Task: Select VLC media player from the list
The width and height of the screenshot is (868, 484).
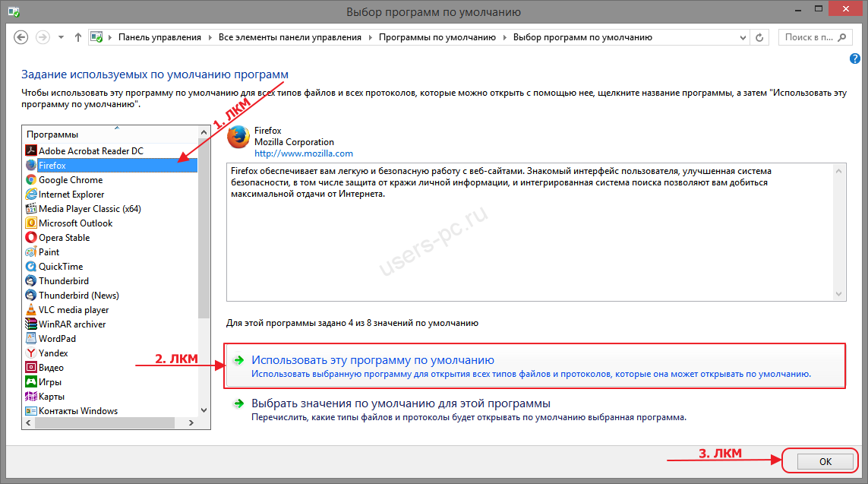Action: click(x=77, y=309)
